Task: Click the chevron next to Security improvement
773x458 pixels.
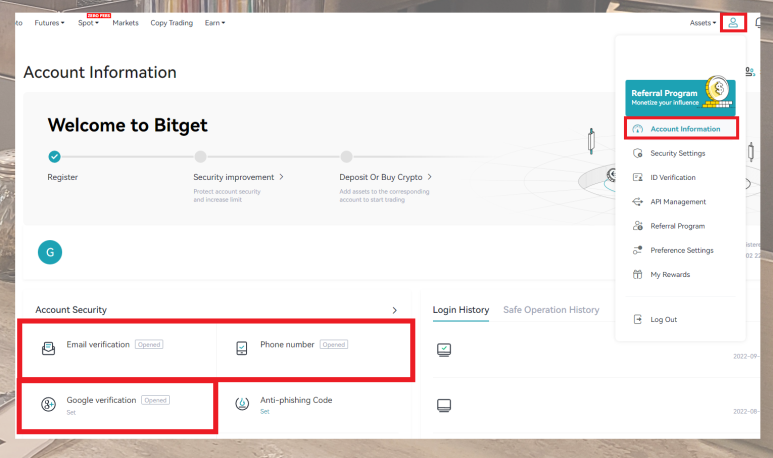Action: 281,176
